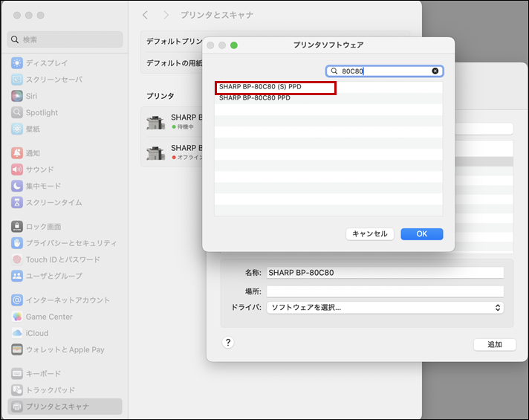Open the Touch ID fingerprint icon

[x=17, y=259]
